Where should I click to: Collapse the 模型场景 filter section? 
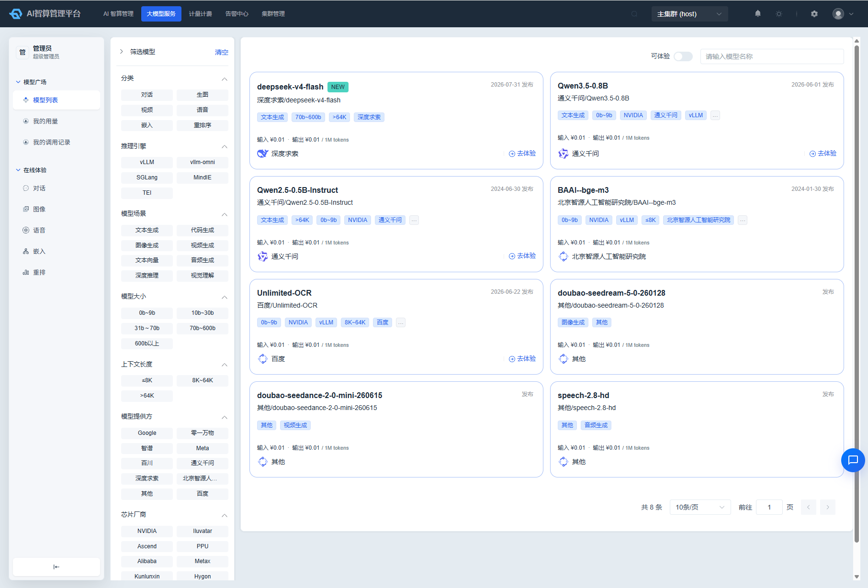click(225, 214)
